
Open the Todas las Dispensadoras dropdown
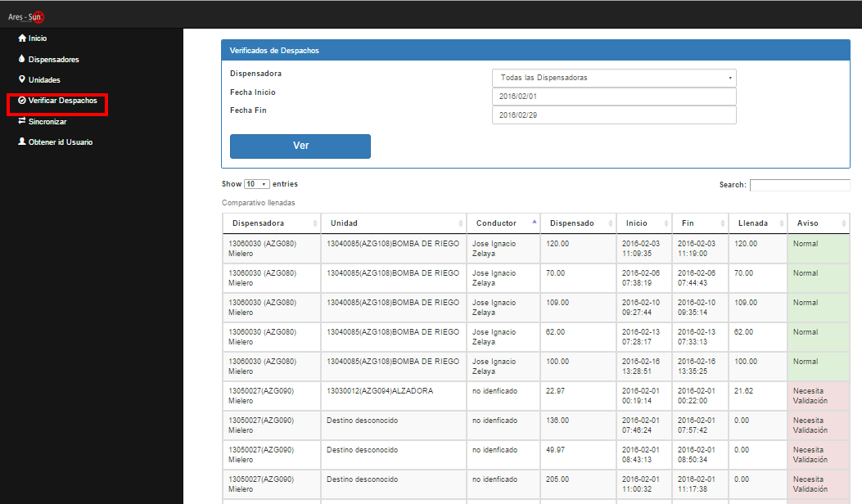coord(613,77)
